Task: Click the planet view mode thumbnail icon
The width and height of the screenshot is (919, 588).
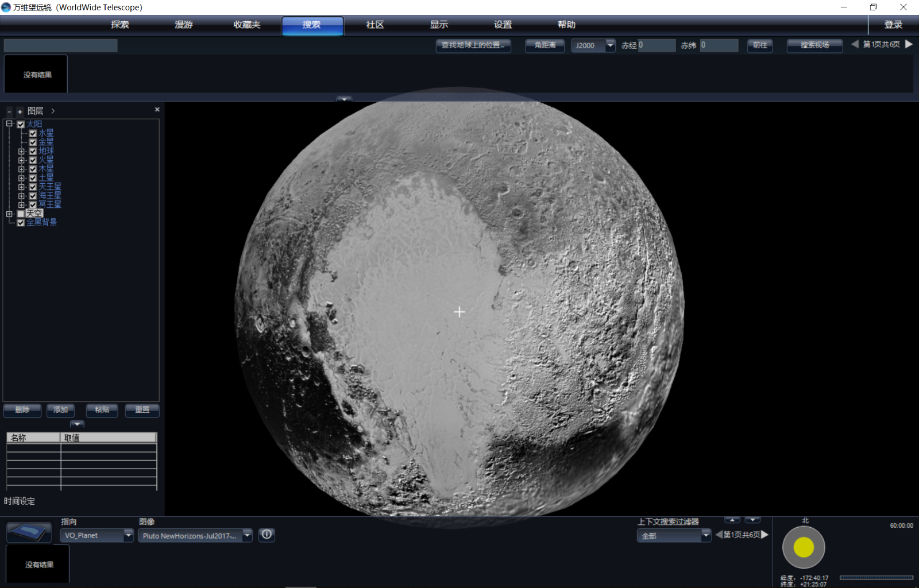Action: tap(29, 532)
